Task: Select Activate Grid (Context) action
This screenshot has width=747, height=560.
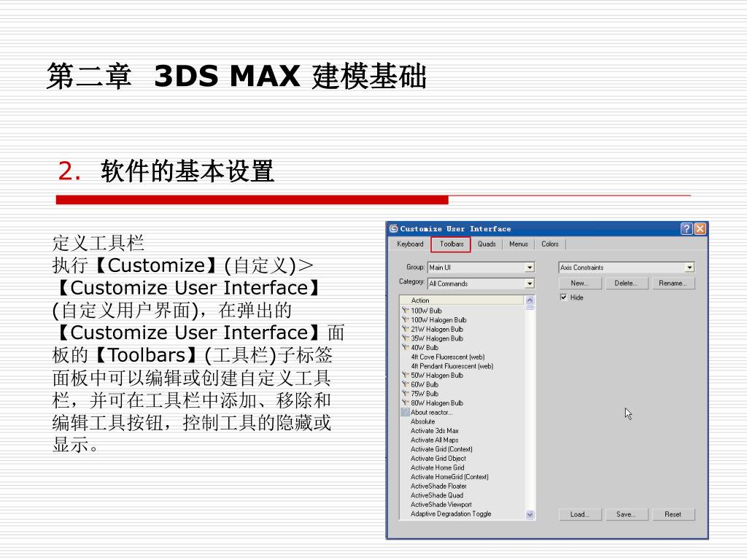Action: [441, 449]
